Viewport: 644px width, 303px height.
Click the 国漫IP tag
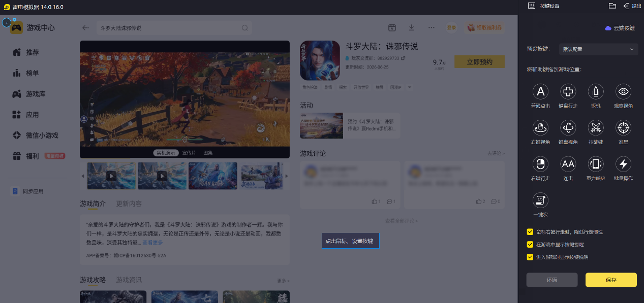click(395, 87)
